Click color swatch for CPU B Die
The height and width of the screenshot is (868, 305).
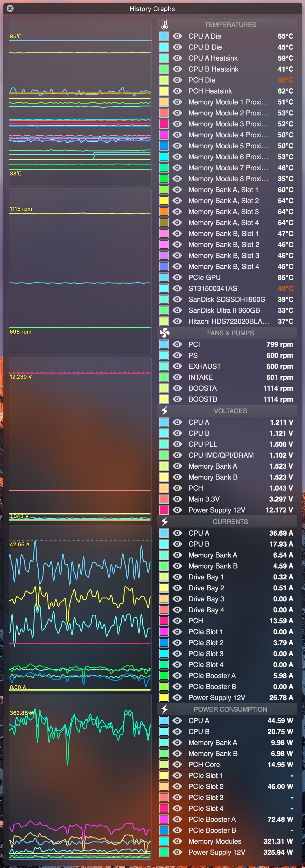[164, 47]
